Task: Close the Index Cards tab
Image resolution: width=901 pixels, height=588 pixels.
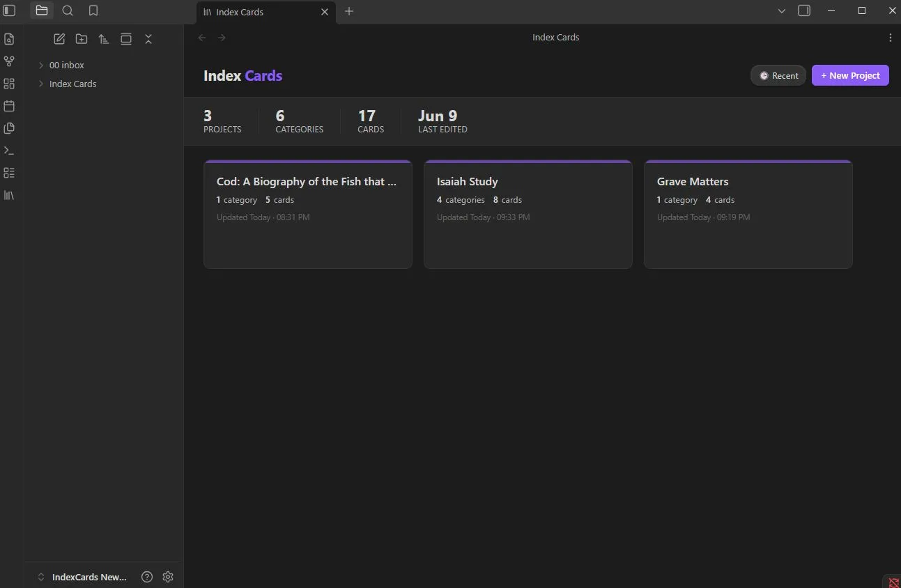Action: pyautogui.click(x=325, y=12)
